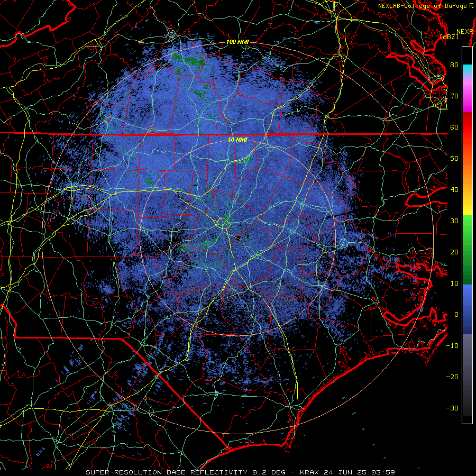Click the "100 NMI" range ring label

coord(237,42)
